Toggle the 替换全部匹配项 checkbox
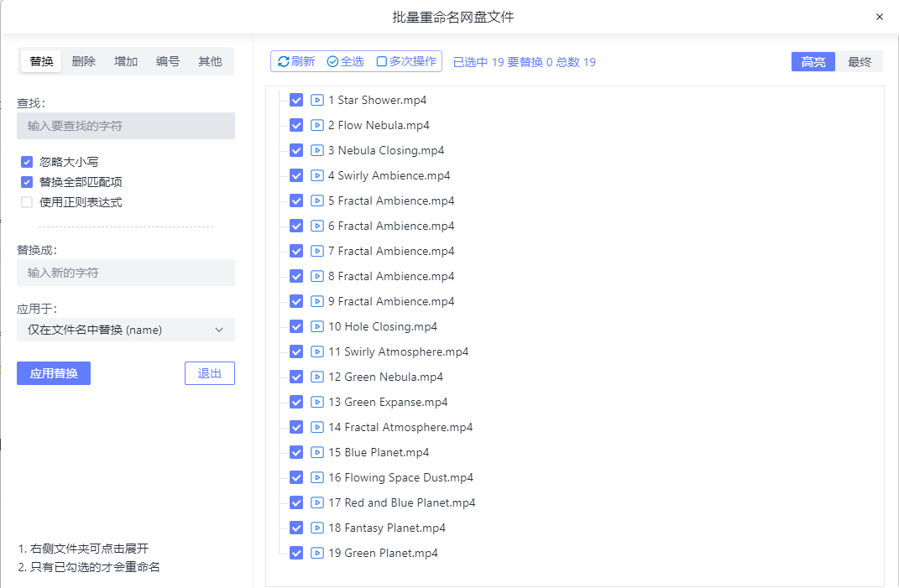This screenshot has height=588, width=899. pyautogui.click(x=27, y=182)
